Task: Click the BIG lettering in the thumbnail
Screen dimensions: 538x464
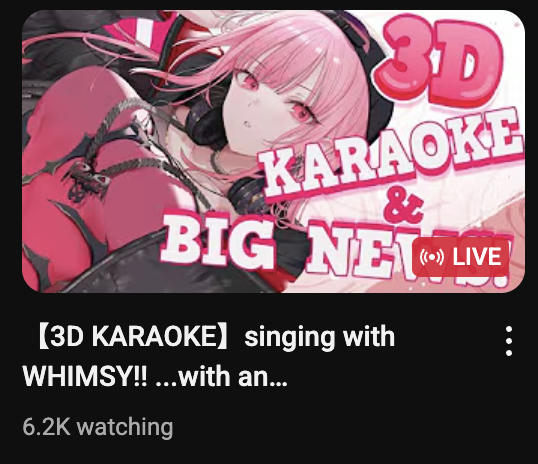Action: pos(220,242)
